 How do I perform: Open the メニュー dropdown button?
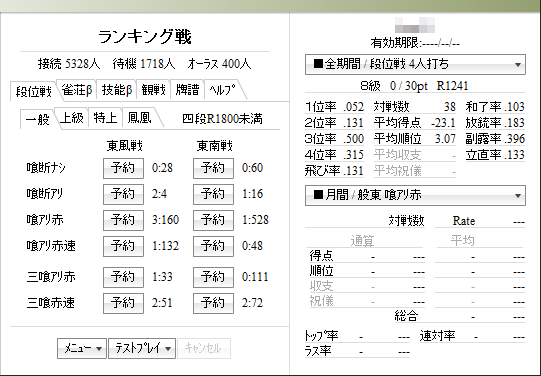(82, 348)
